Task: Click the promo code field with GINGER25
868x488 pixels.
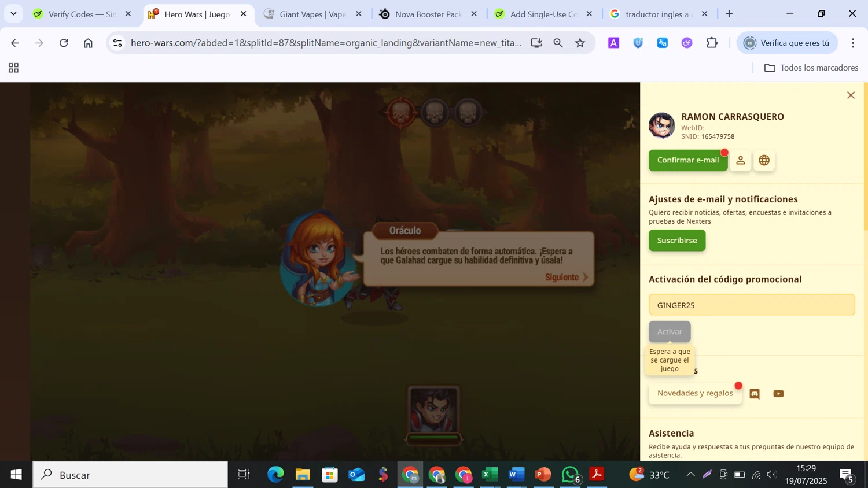Action: coord(752,305)
